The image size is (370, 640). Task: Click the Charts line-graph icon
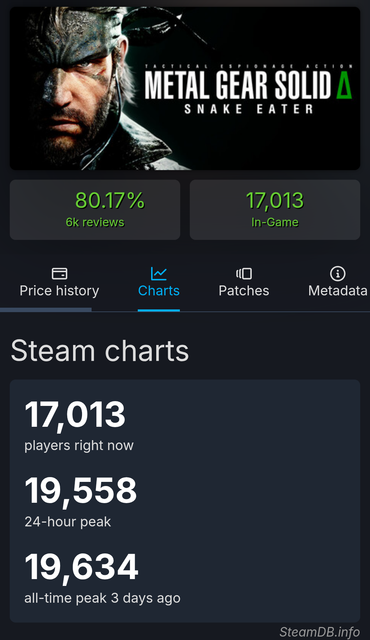(158, 273)
